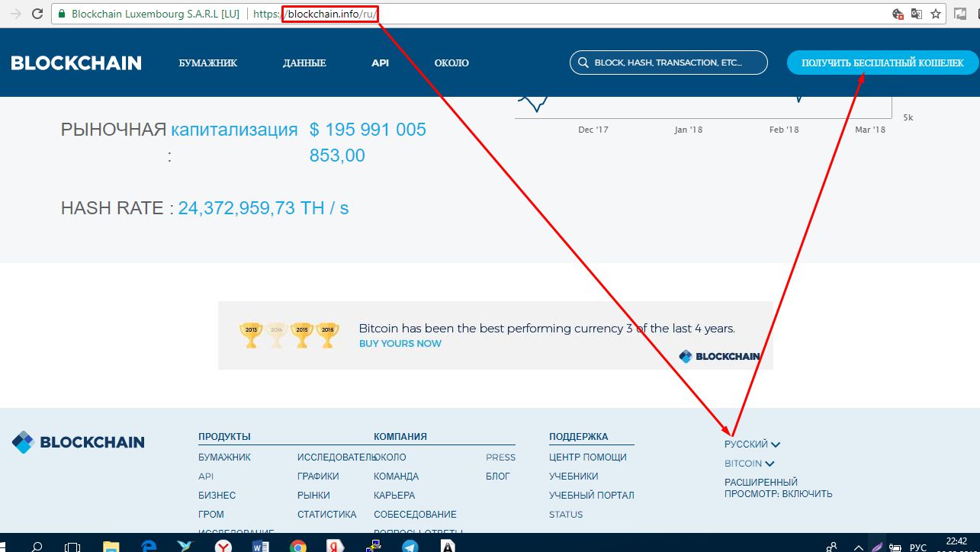The height and width of the screenshot is (552, 980).
Task: Click the Jan '18 label on chart
Action: tap(688, 130)
